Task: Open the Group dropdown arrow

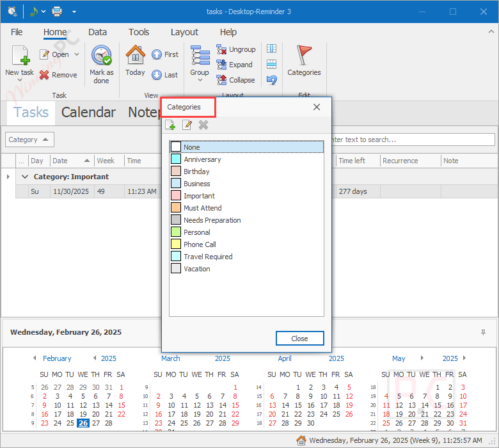Action: (x=200, y=80)
